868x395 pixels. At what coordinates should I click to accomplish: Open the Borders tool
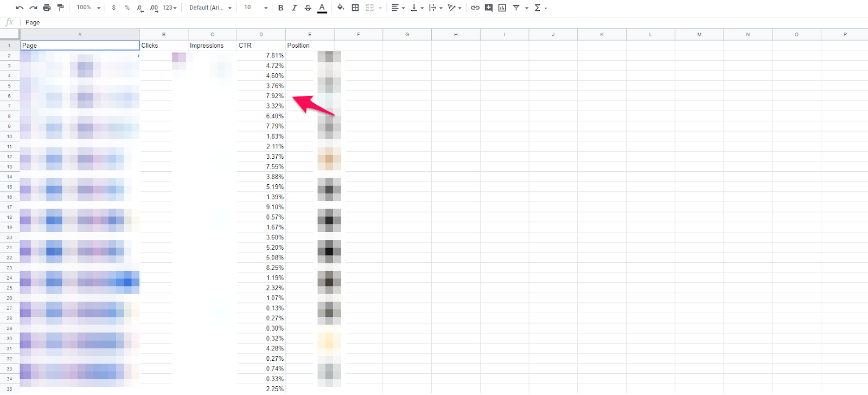point(355,8)
